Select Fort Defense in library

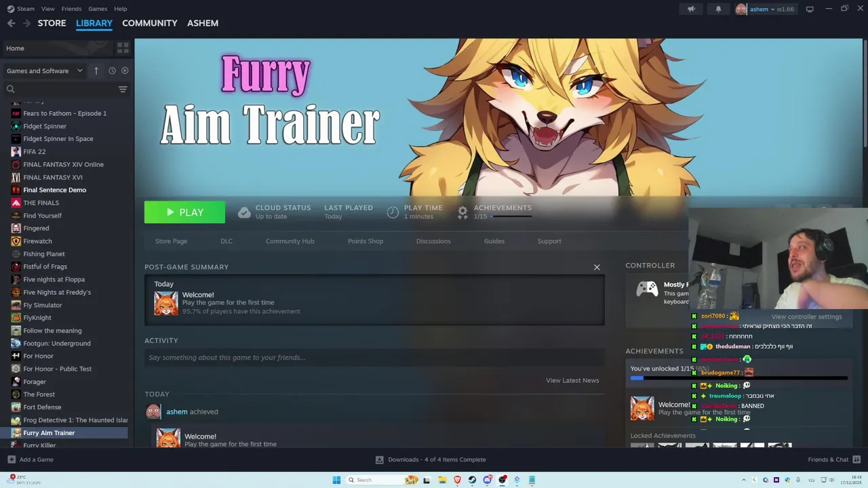coord(42,407)
